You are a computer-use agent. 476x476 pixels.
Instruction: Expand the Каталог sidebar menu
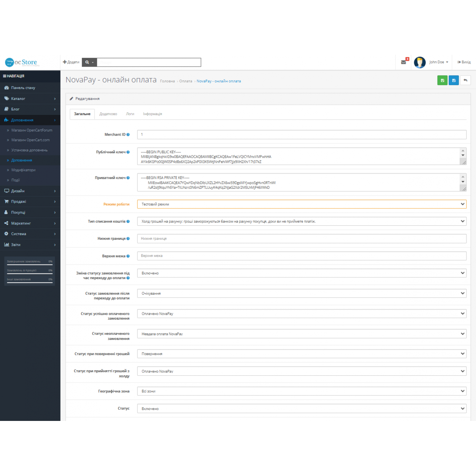pyautogui.click(x=30, y=99)
